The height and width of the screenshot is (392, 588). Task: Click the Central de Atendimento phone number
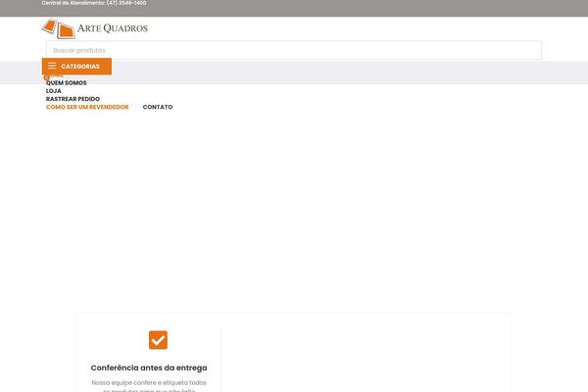(x=126, y=3)
